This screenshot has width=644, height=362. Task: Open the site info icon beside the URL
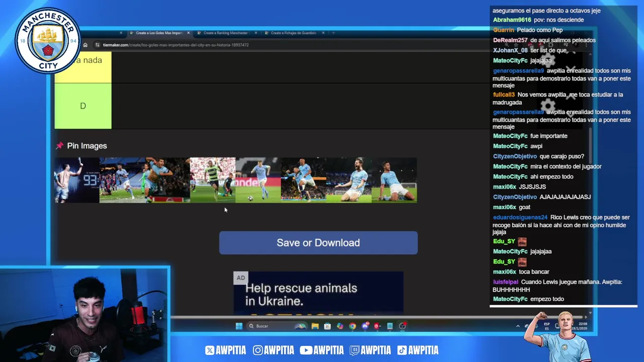[x=97, y=45]
